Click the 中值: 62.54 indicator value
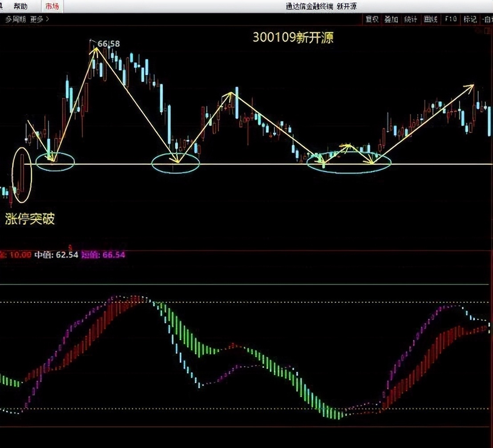The image size is (493, 448). [x=56, y=255]
